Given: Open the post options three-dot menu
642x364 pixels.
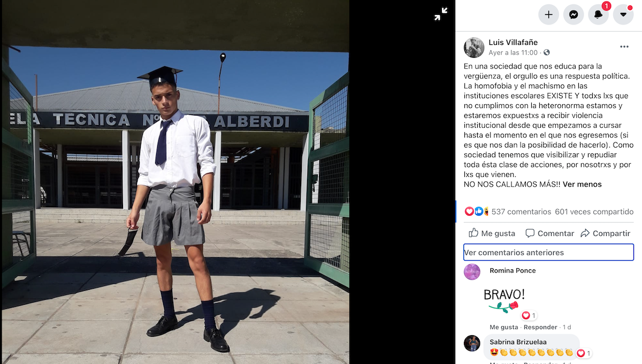Looking at the screenshot, I should [624, 47].
